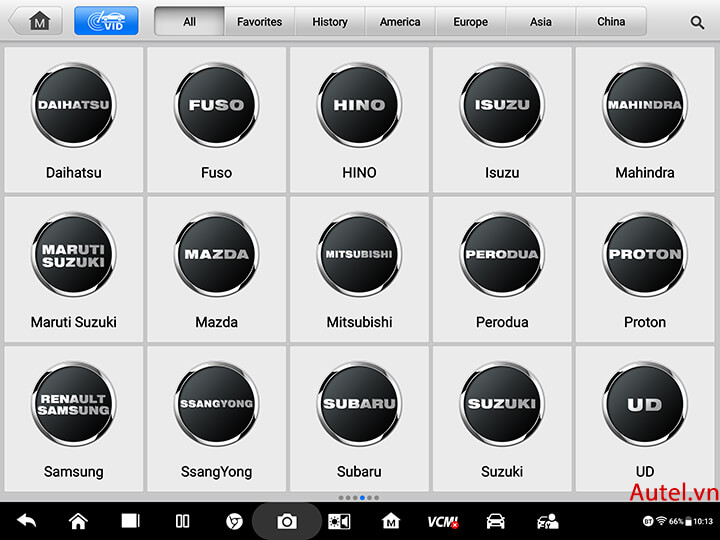Tap the Bluetooth BT status badge
The height and width of the screenshot is (540, 720).
point(648,521)
